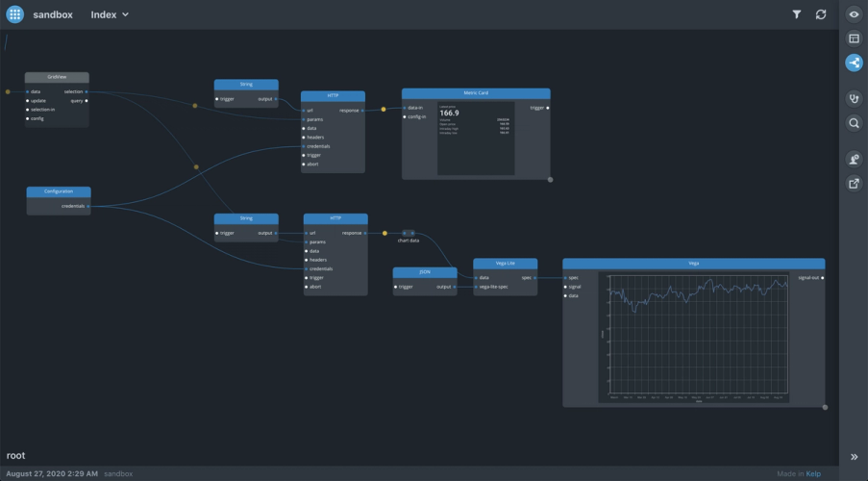Select the highlighted flow graph editor icon

tap(855, 63)
